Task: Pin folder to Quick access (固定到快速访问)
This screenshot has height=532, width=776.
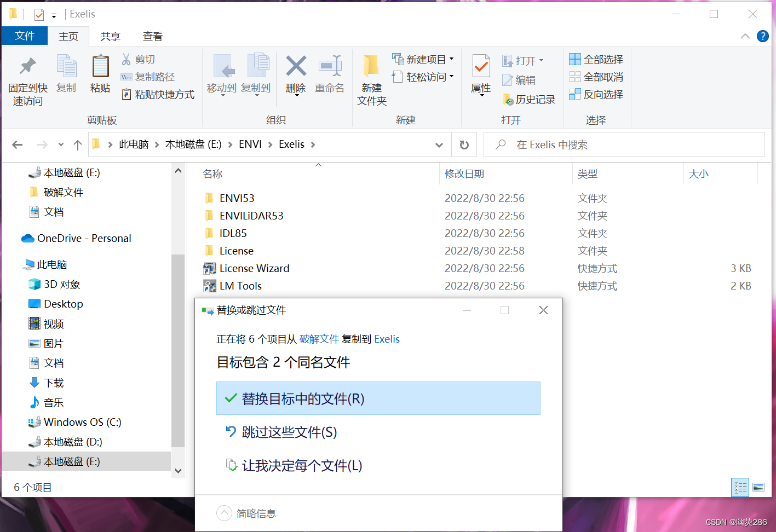Action: 28,80
